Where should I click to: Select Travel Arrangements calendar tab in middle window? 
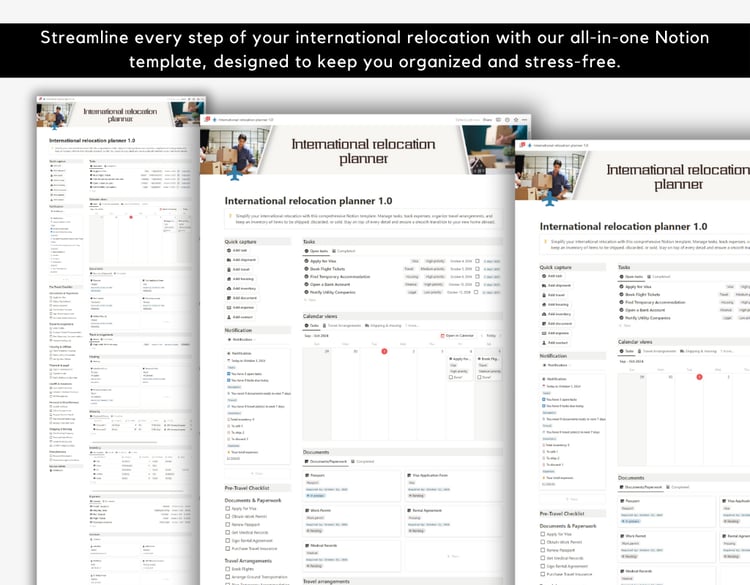point(342,326)
